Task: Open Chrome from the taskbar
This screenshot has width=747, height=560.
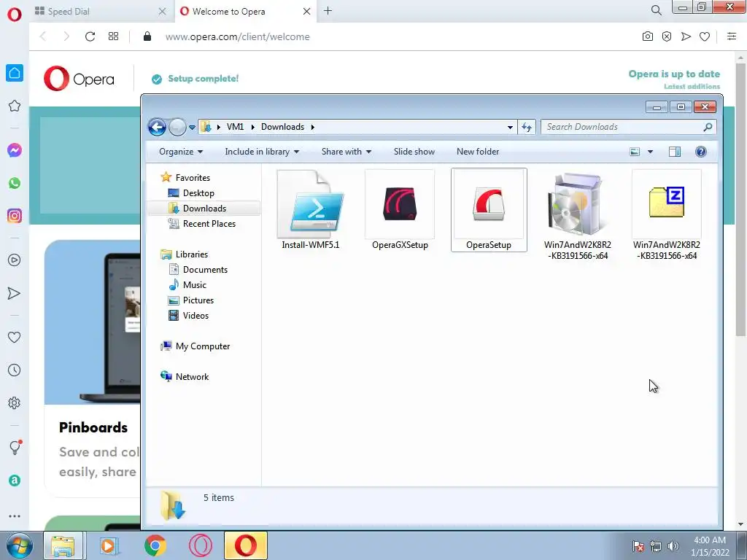Action: point(155,545)
